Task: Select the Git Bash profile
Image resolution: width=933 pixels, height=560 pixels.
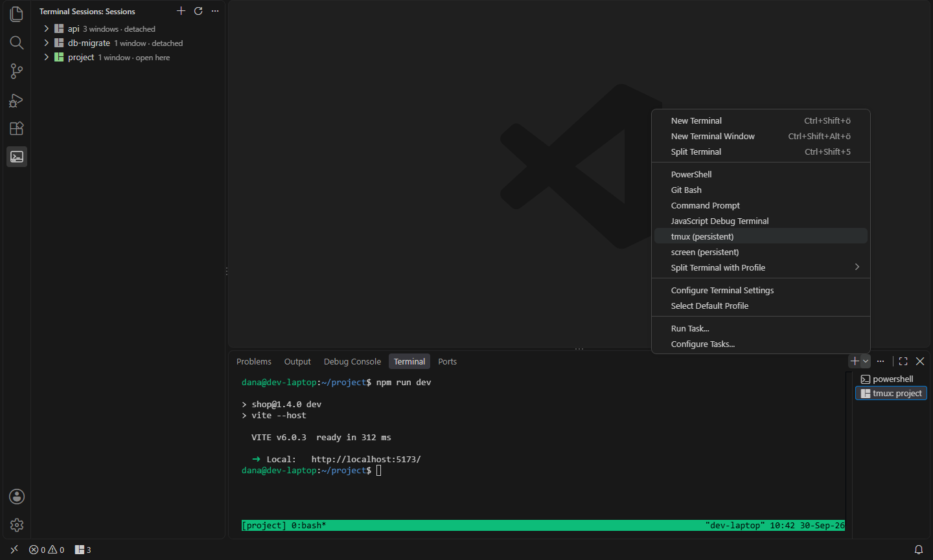Action: 761,190
